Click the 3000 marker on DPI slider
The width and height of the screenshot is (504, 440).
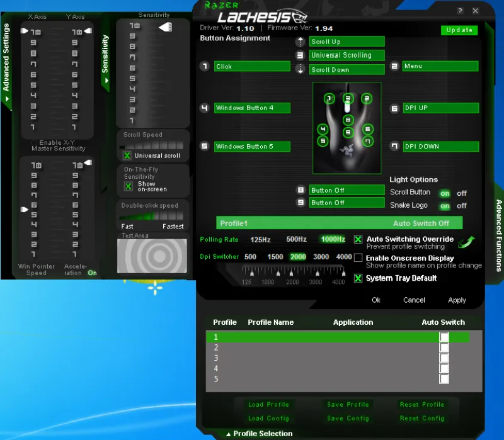(x=317, y=274)
